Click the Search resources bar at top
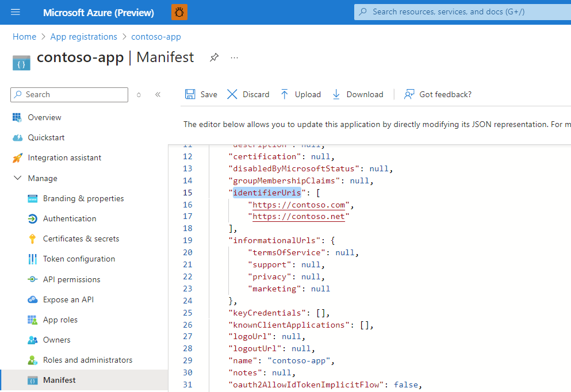 pos(460,11)
